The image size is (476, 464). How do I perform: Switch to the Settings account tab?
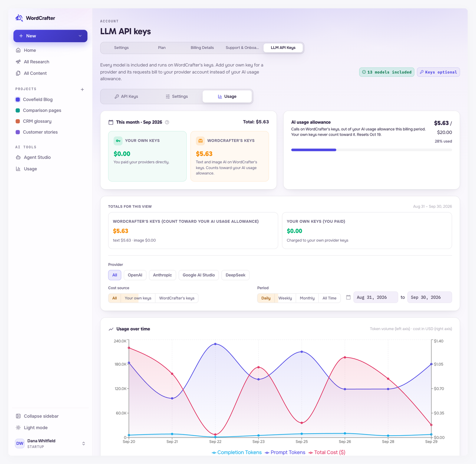(x=121, y=48)
